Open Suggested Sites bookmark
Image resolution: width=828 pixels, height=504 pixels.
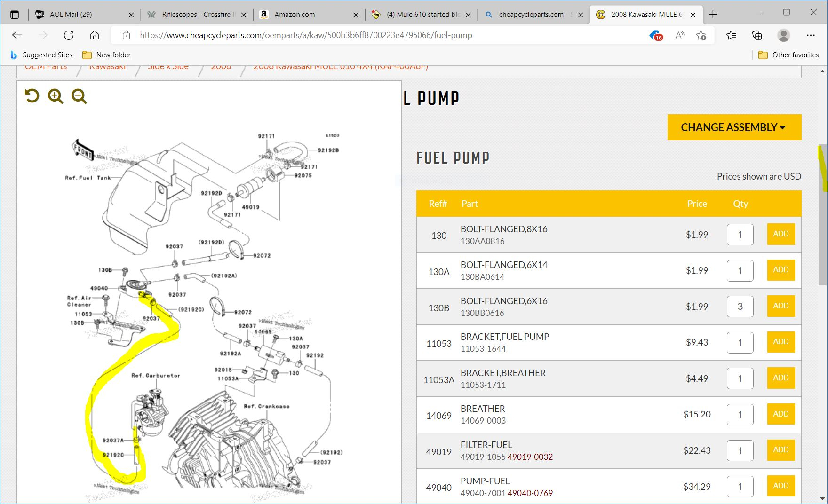[41, 55]
